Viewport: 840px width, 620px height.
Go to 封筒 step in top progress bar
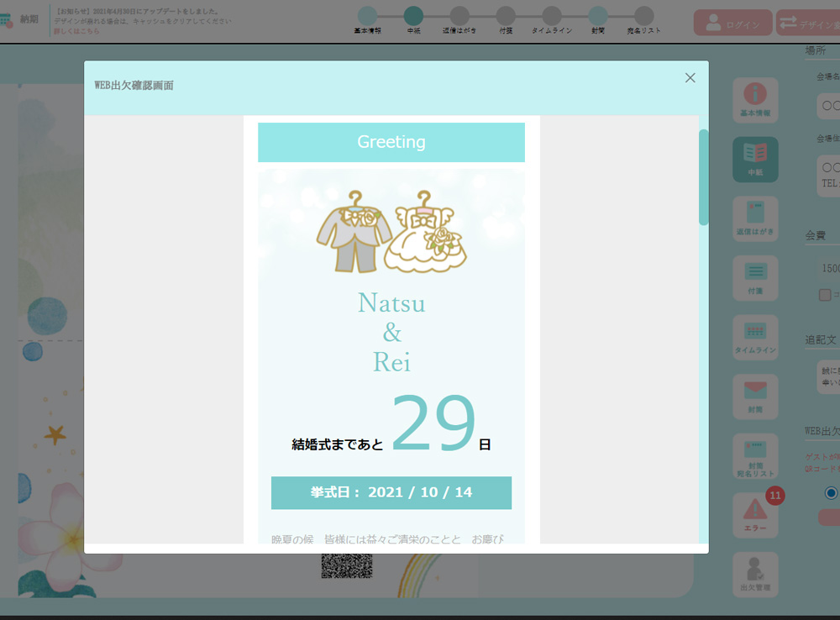click(598, 16)
